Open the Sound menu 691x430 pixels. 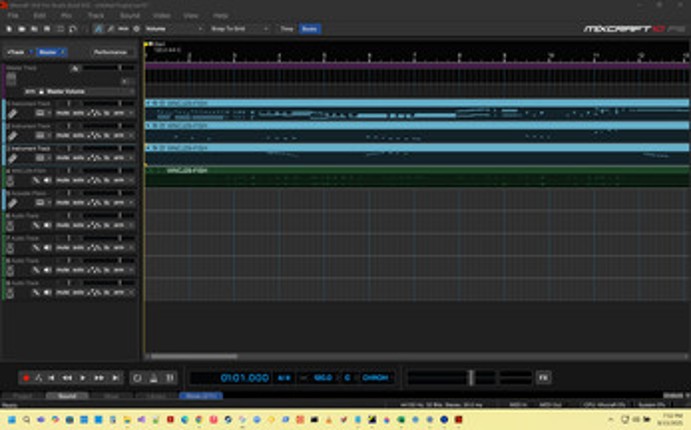(x=130, y=15)
